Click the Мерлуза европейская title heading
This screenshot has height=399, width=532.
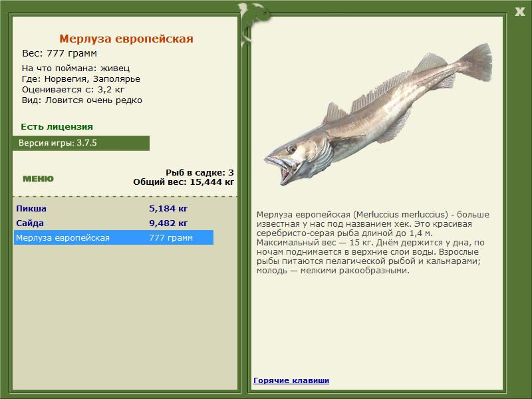126,39
